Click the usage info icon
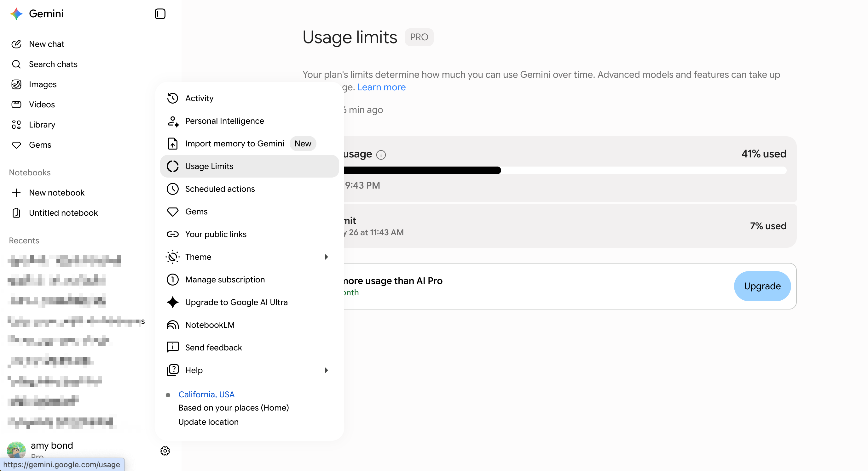The width and height of the screenshot is (868, 471). tap(381, 155)
